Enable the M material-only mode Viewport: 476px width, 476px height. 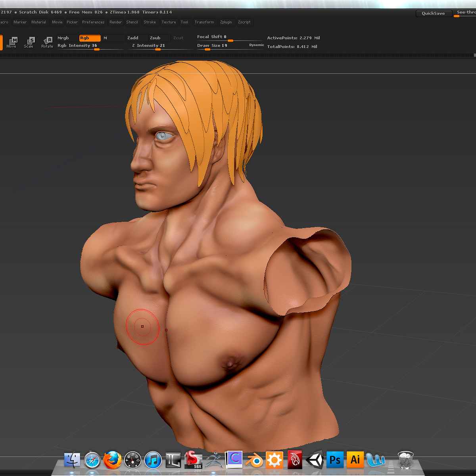click(113, 38)
